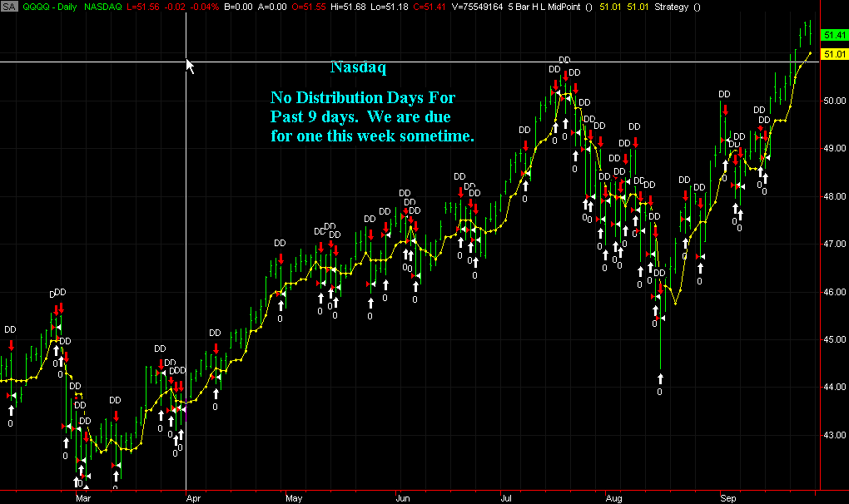The width and height of the screenshot is (849, 504).
Task: Click the V=75549164 volume value
Action: point(476,7)
